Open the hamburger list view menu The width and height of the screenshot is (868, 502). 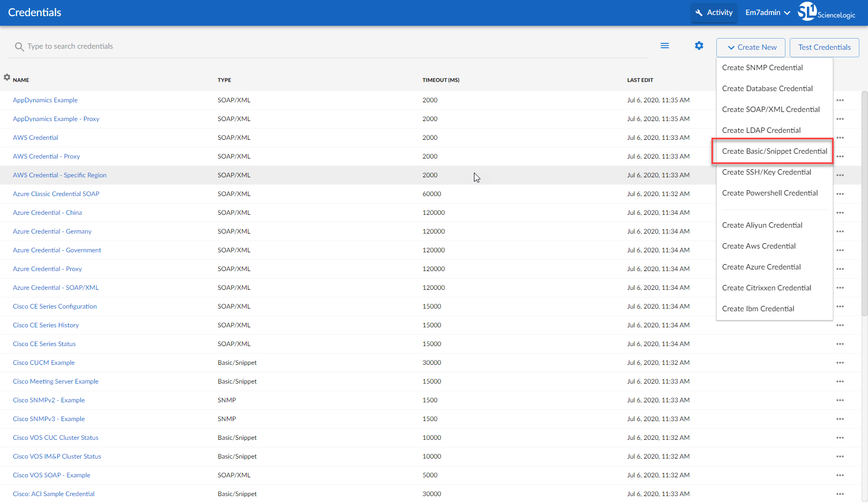pos(665,46)
